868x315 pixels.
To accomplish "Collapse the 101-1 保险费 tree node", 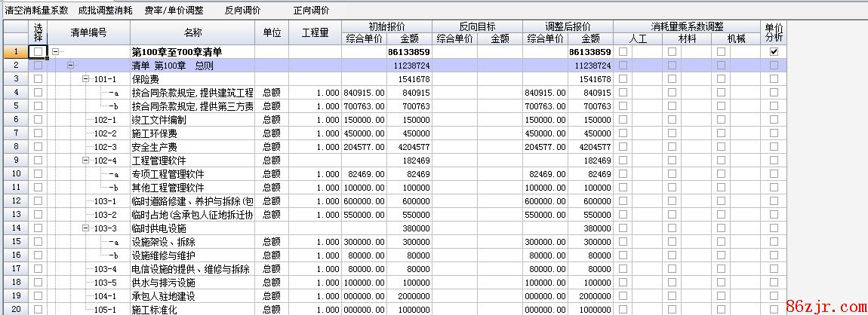I will (x=86, y=79).
